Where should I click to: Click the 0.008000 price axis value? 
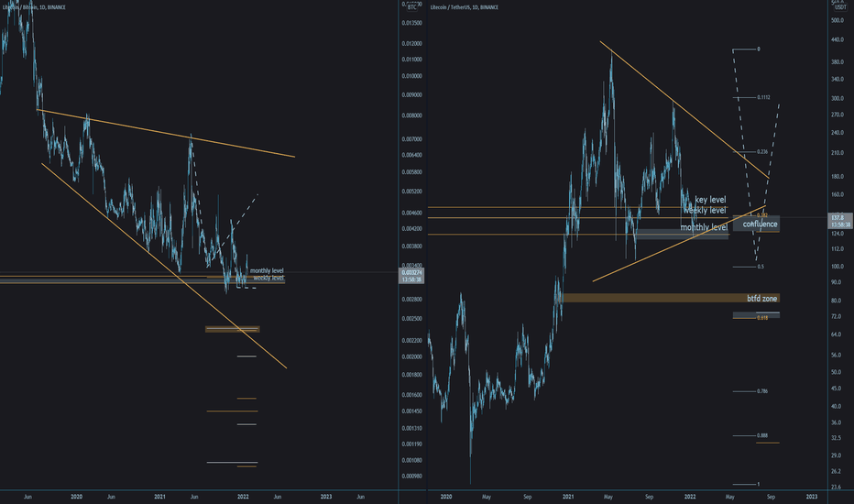411,116
